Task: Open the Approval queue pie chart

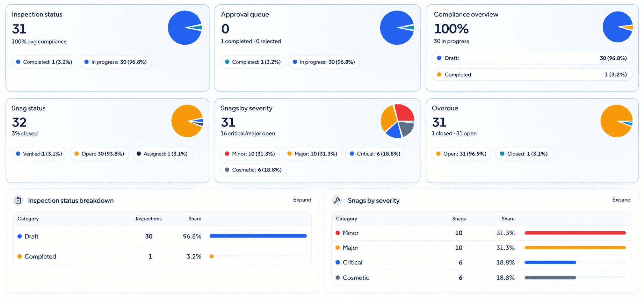Action: [397, 28]
